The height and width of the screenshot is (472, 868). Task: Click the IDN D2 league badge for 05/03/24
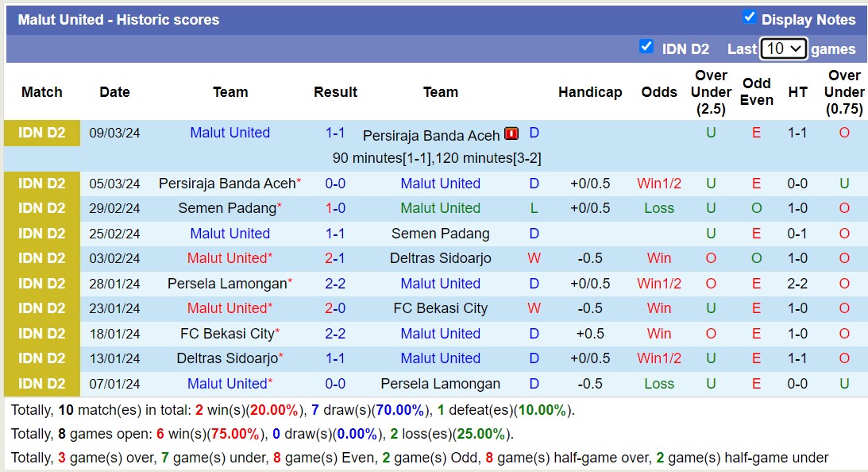[x=42, y=184]
